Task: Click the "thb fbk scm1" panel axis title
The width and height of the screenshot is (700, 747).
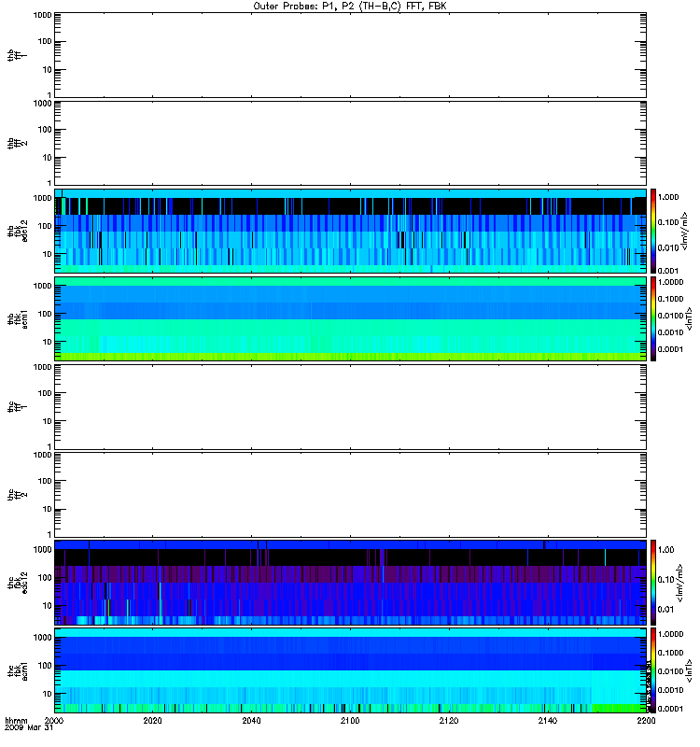Action: pyautogui.click(x=17, y=318)
